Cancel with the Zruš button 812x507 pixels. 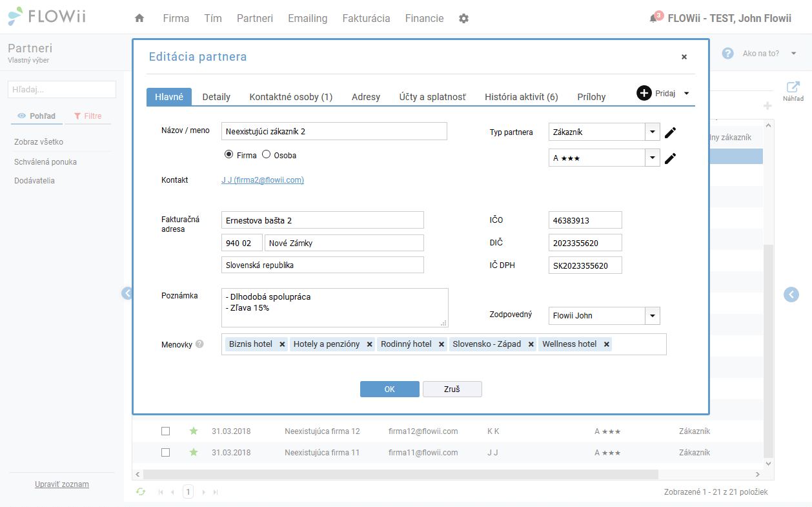click(452, 389)
